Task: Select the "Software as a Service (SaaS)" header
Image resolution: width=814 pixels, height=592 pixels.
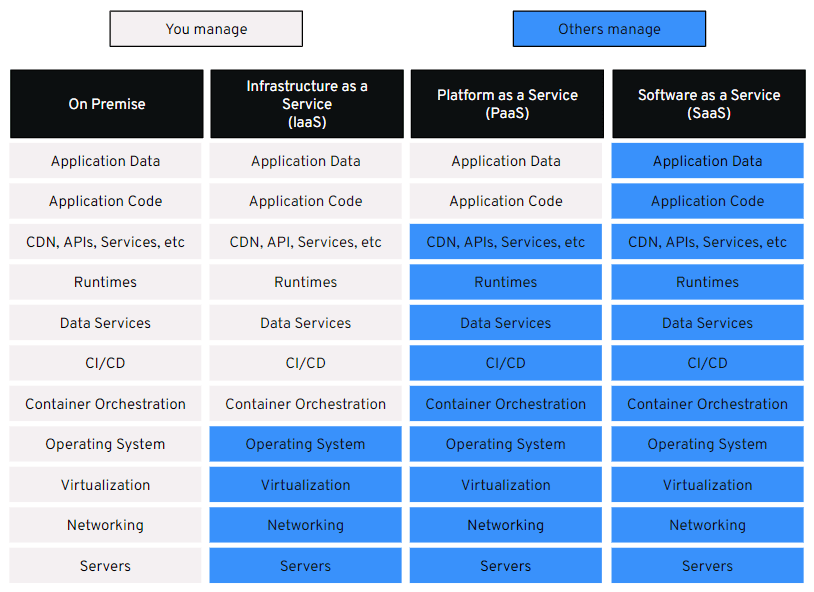Action: tap(709, 104)
